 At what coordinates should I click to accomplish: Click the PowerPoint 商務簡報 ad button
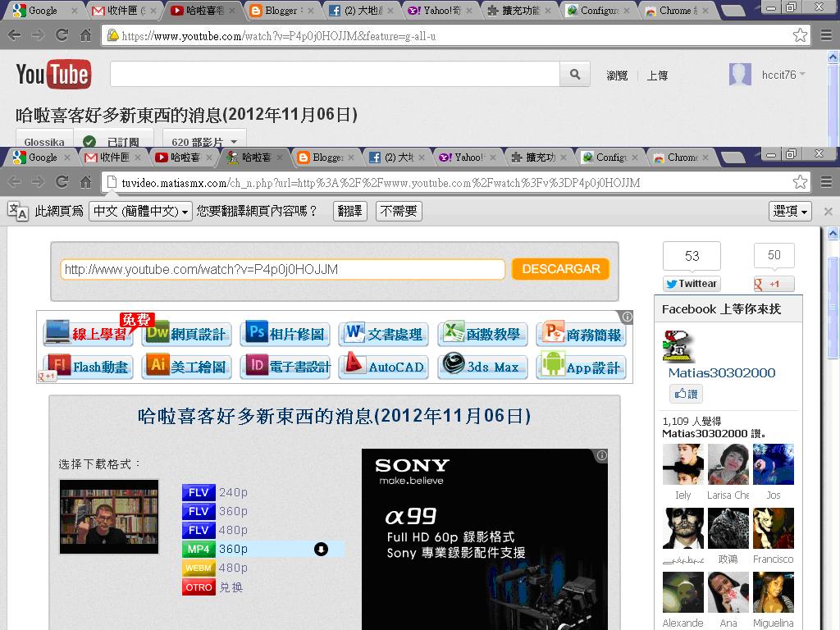coord(581,335)
